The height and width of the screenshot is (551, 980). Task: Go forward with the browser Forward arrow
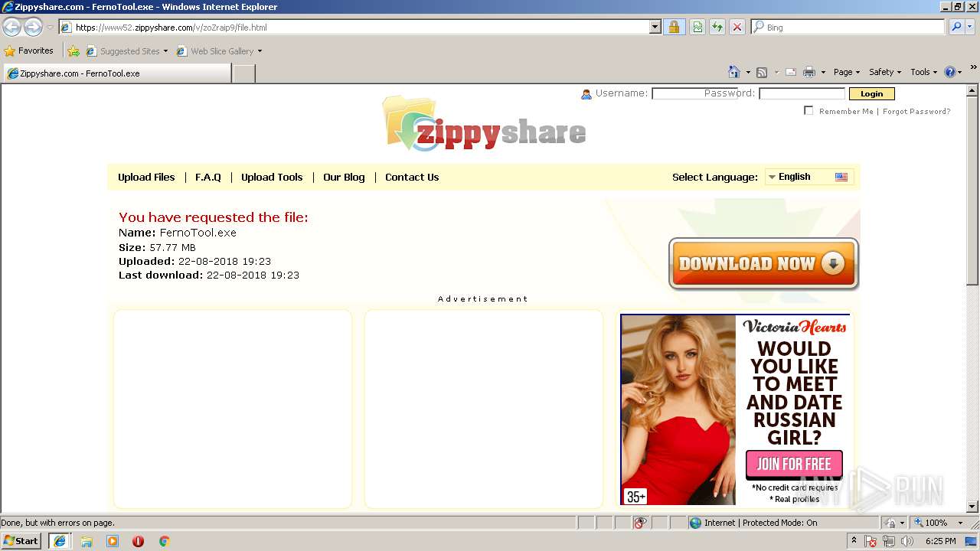point(33,28)
